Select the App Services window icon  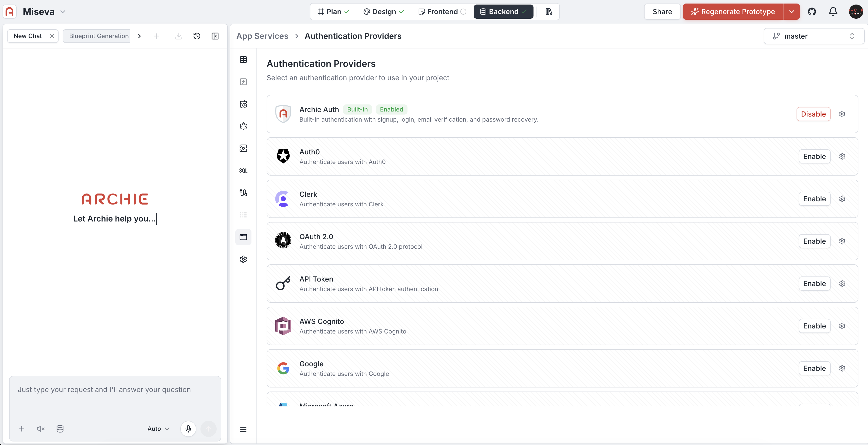pyautogui.click(x=243, y=237)
